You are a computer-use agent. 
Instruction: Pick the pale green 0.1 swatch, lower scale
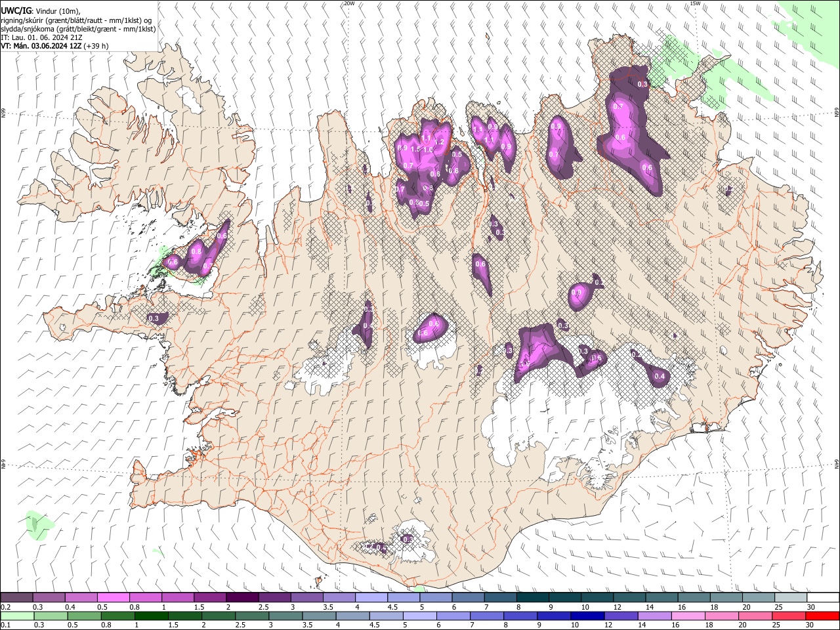point(16,616)
